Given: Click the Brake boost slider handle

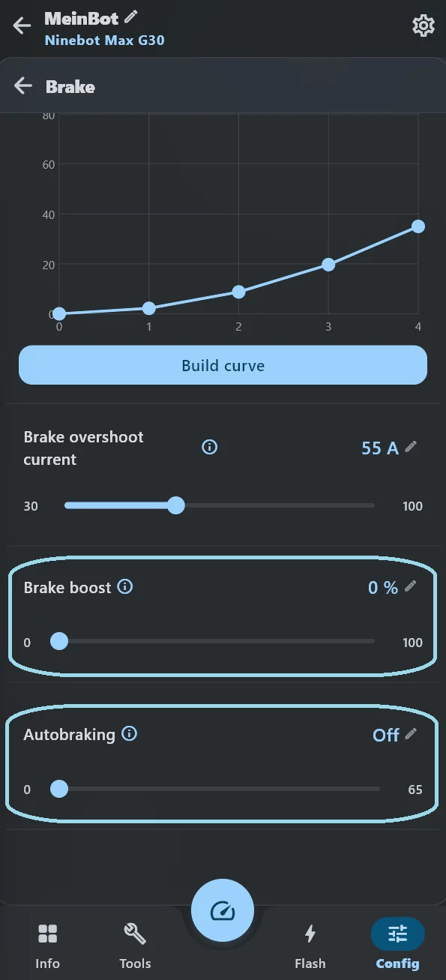Looking at the screenshot, I should pyautogui.click(x=58, y=642).
